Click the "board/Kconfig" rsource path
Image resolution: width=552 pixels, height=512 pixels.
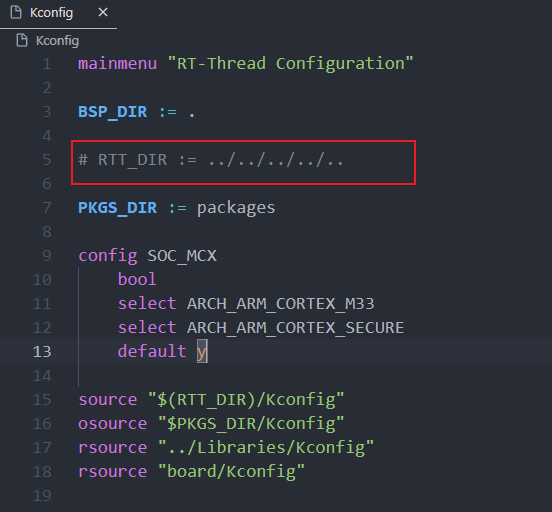tap(231, 472)
